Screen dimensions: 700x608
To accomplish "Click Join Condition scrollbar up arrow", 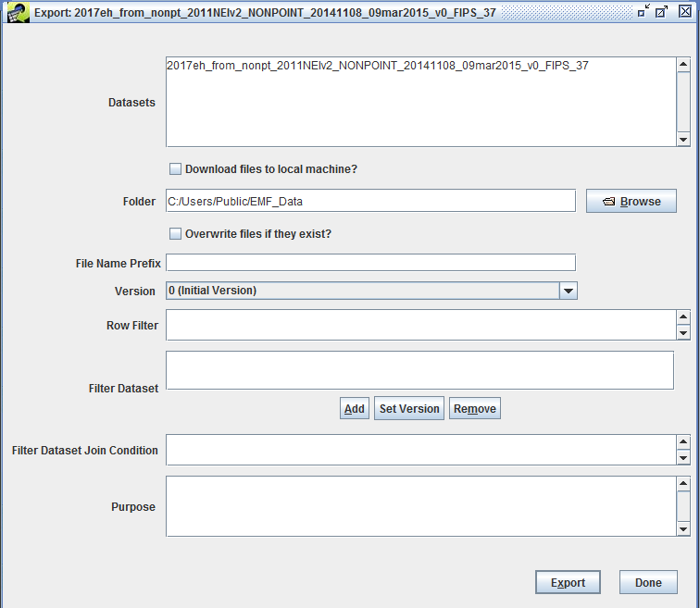I will click(x=683, y=442).
